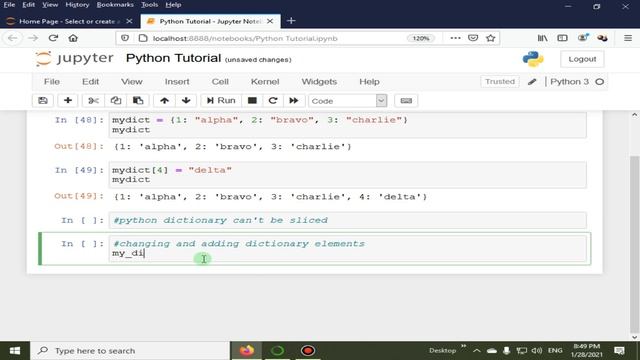This screenshot has width=640, height=360.
Task: Show hidden system tray icons
Action: pyautogui.click(x=477, y=351)
